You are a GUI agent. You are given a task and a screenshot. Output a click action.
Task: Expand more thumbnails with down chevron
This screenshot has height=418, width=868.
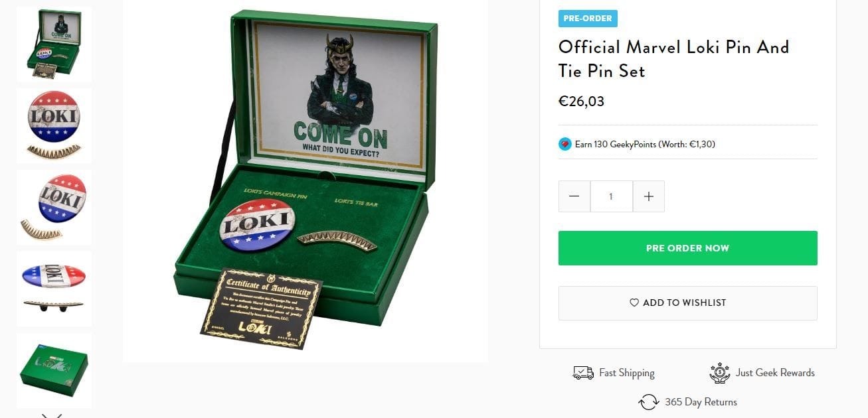[x=52, y=415]
